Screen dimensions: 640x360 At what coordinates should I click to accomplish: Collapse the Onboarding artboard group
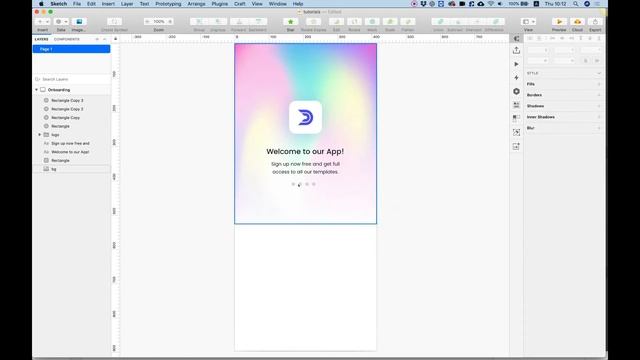click(x=36, y=90)
